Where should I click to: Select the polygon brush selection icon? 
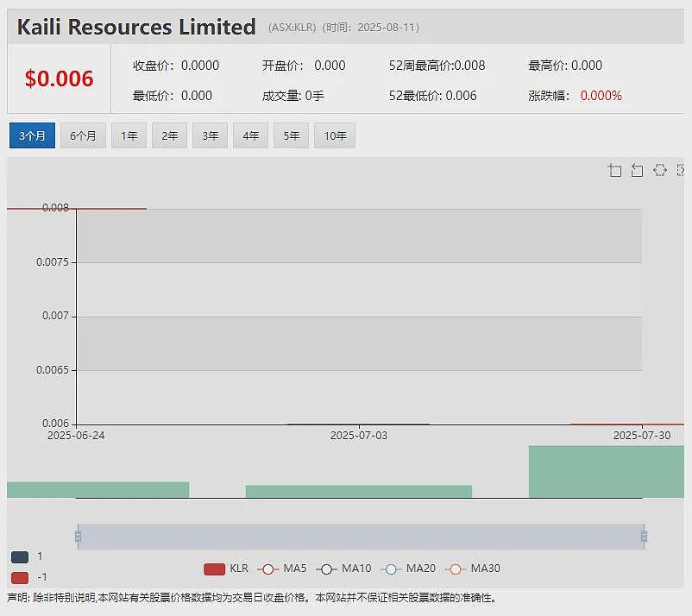tap(660, 170)
